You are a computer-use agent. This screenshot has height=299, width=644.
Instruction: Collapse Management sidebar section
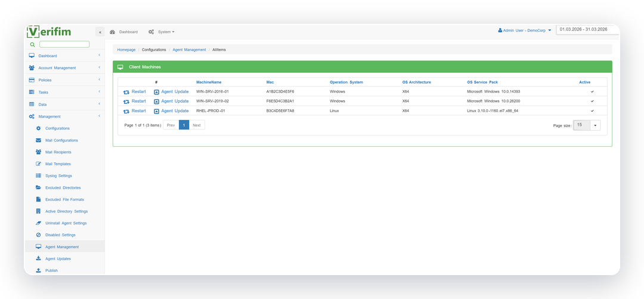click(99, 116)
